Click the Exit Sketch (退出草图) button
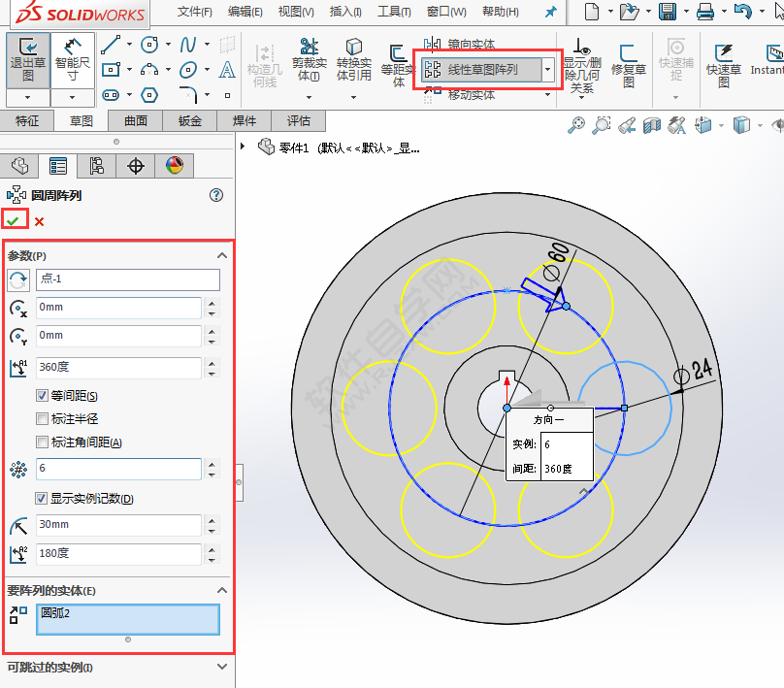 (28, 60)
